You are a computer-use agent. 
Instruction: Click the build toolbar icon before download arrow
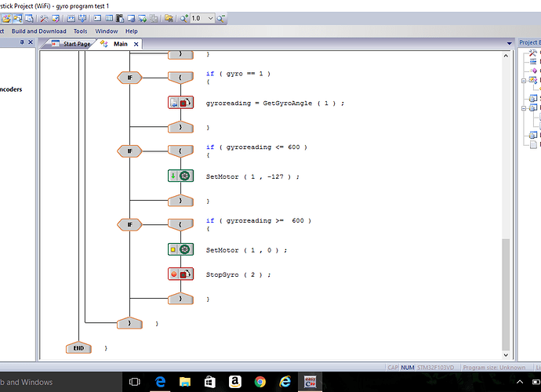[71, 18]
